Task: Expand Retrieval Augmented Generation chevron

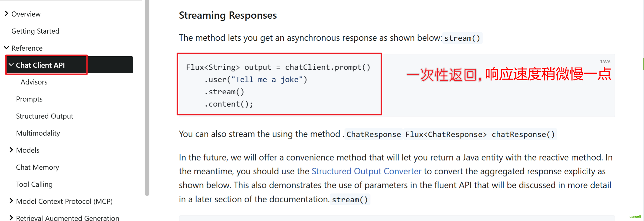Action: 11,218
